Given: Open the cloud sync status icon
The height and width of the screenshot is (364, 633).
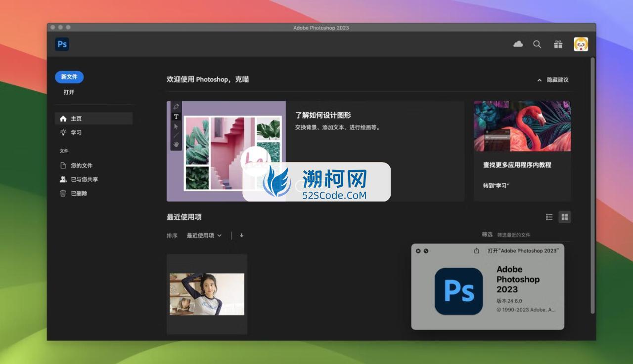Looking at the screenshot, I should (x=518, y=44).
